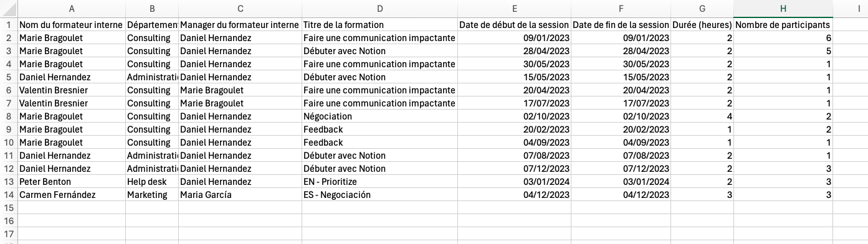
Task: Select the 'Négociation' training title cell
Action: click(x=379, y=116)
